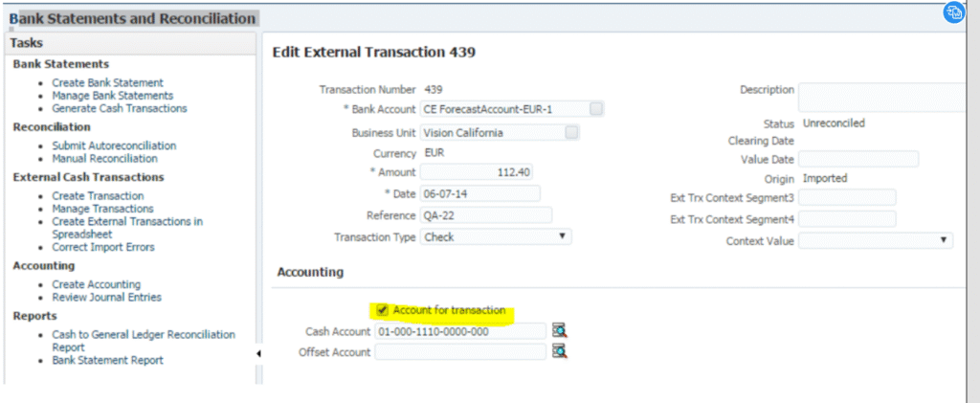Screen dimensions: 980x403
Task: Uncheck Account for transaction checkbox
Action: click(x=382, y=310)
